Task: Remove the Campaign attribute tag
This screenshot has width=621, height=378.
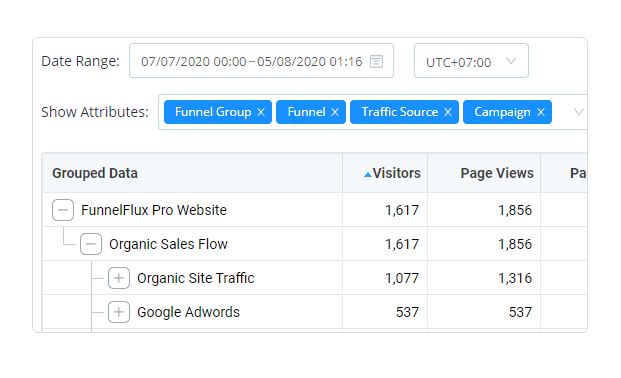Action: (x=541, y=112)
